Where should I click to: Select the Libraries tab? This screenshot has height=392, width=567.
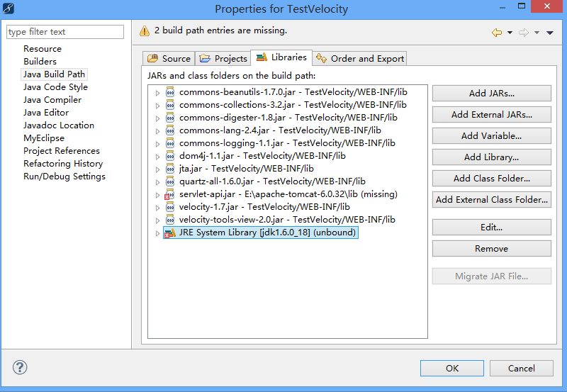point(281,57)
